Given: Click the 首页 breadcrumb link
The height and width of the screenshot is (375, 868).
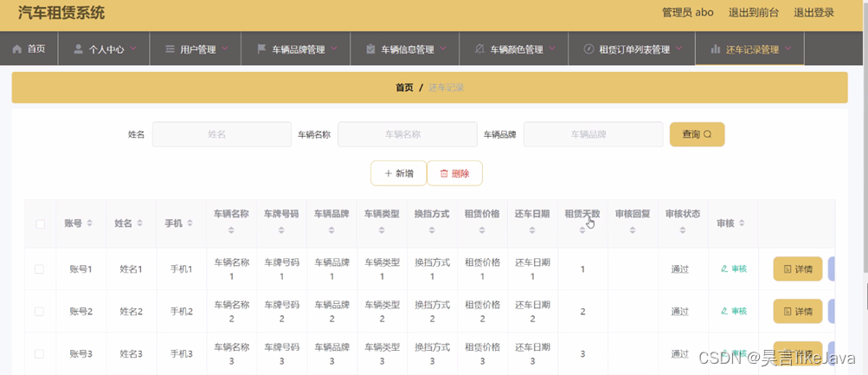Looking at the screenshot, I should [404, 87].
